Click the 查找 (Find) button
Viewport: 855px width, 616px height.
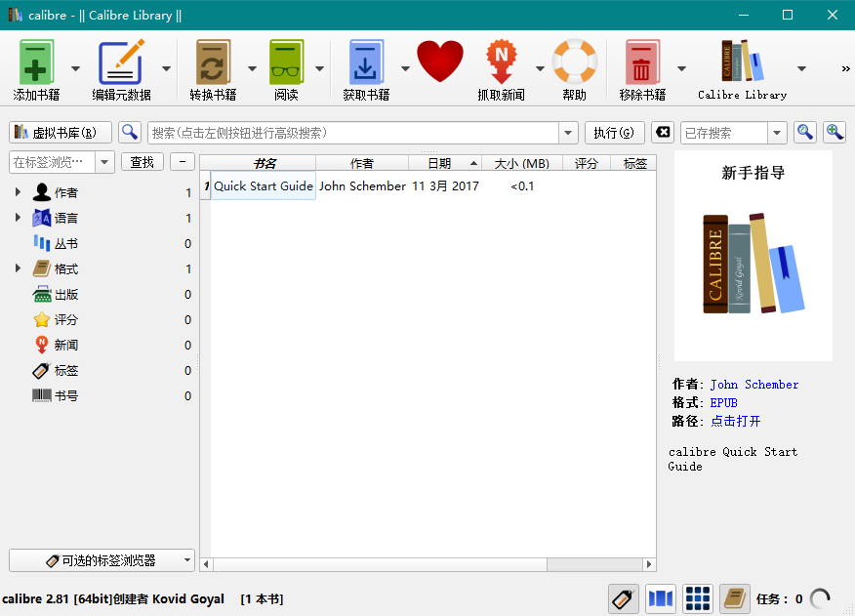tap(142, 162)
